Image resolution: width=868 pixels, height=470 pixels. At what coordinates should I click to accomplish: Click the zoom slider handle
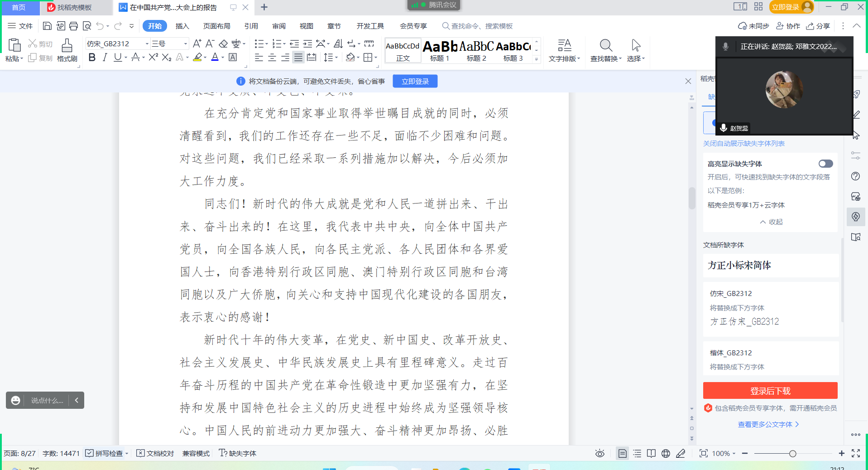(x=792, y=453)
